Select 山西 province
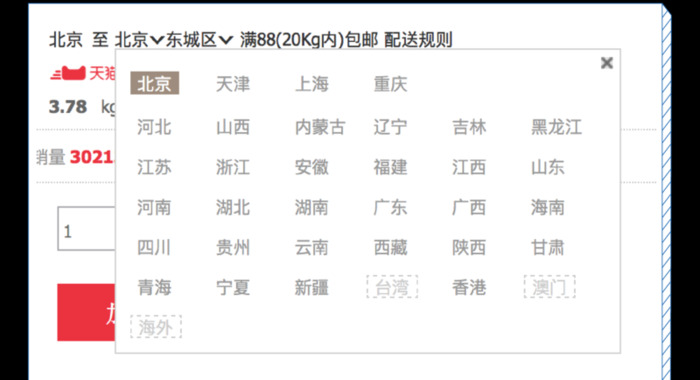The image size is (700, 380). click(233, 127)
